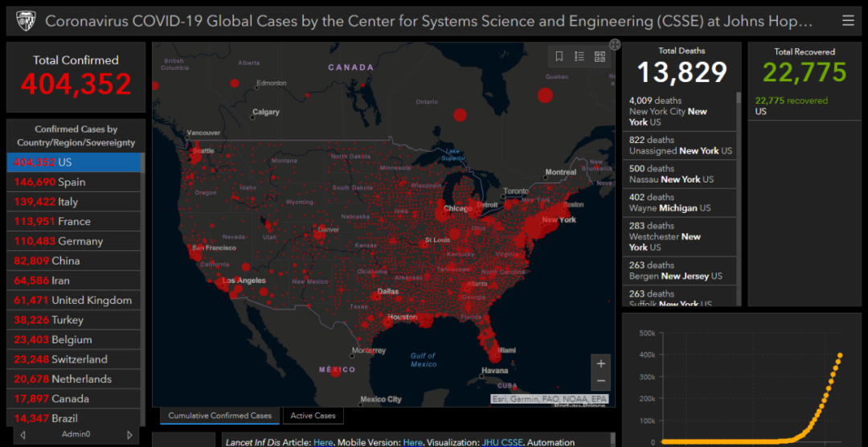Click the Chicago label on map

tap(457, 209)
